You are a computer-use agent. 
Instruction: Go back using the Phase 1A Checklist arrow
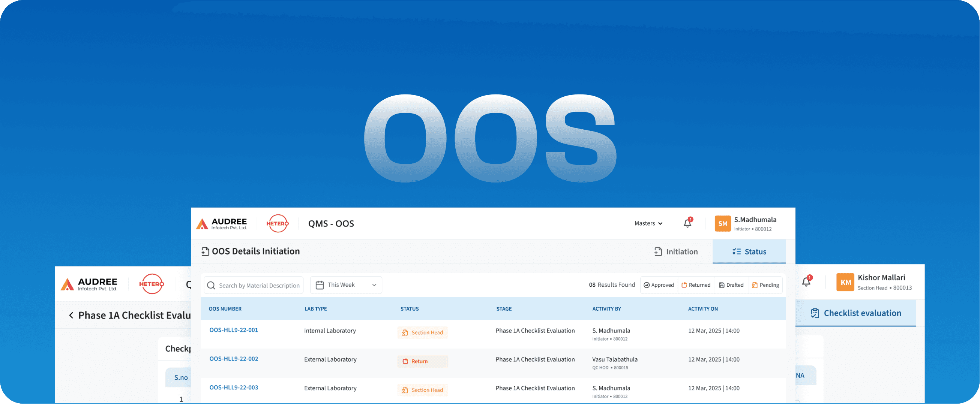[71, 315]
